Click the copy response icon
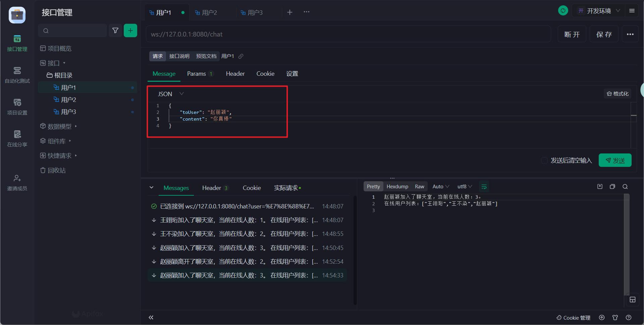The height and width of the screenshot is (325, 644). (612, 187)
